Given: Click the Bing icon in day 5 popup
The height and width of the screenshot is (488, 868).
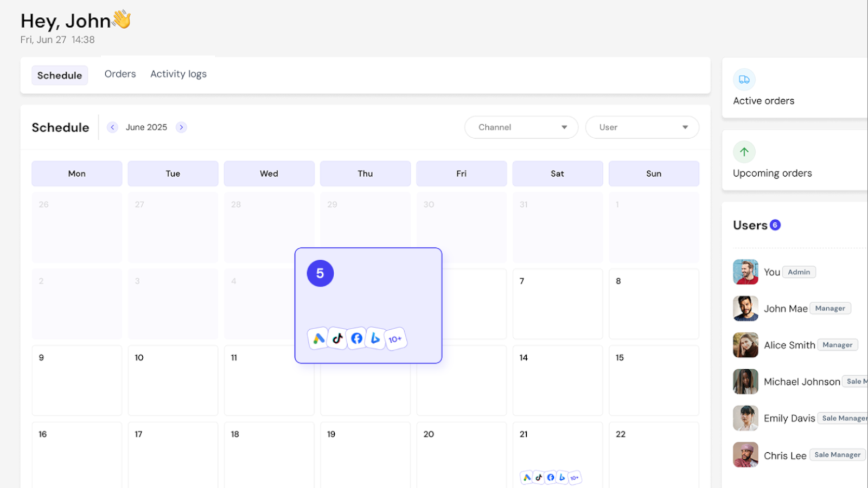Looking at the screenshot, I should pos(375,338).
